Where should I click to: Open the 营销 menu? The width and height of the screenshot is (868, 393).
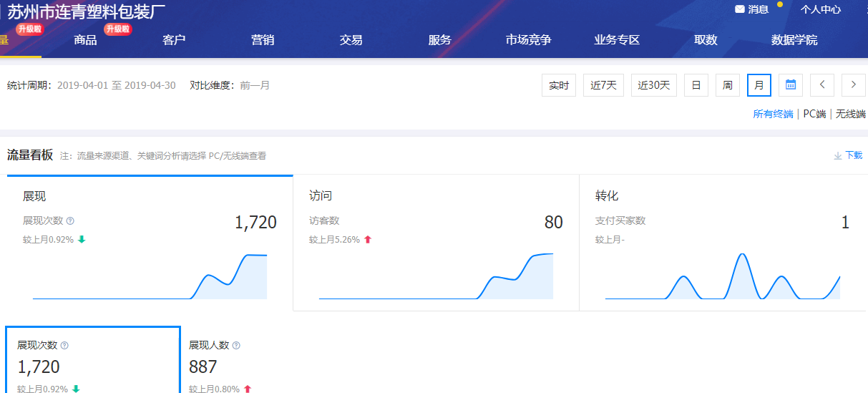pyautogui.click(x=263, y=40)
